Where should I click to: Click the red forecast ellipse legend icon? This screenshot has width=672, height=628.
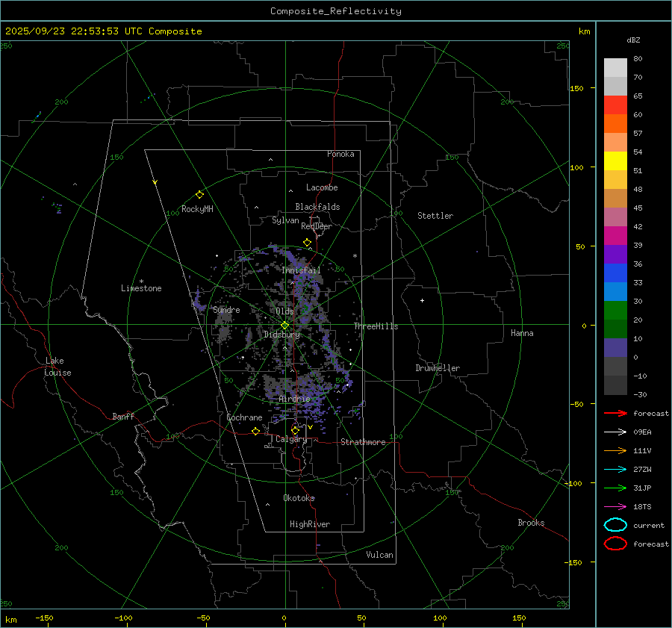coord(615,544)
